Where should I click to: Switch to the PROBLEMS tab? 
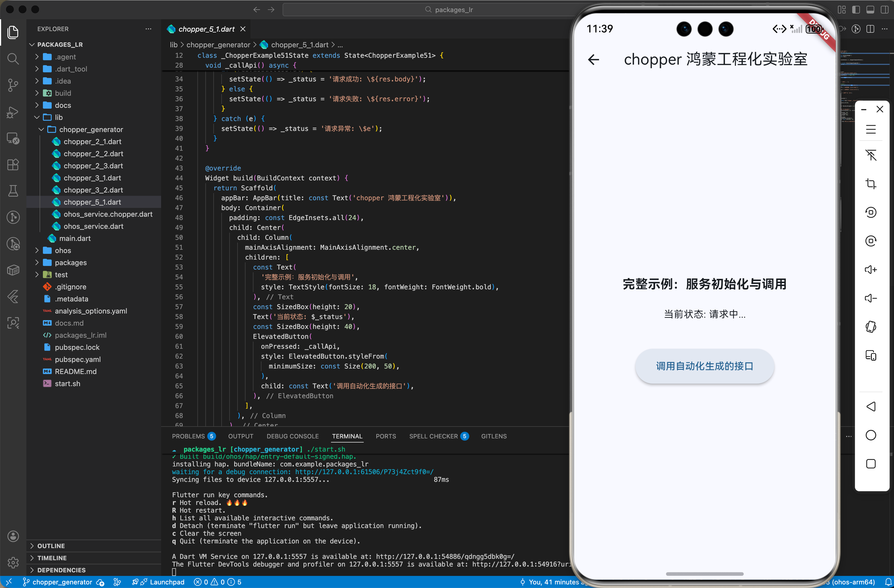(188, 436)
